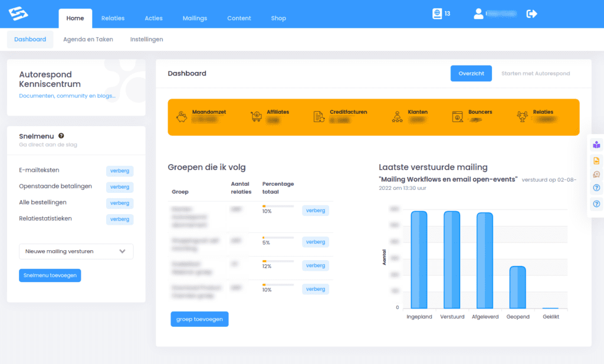
Task: Click the Aantal relaties column header
Action: (241, 188)
